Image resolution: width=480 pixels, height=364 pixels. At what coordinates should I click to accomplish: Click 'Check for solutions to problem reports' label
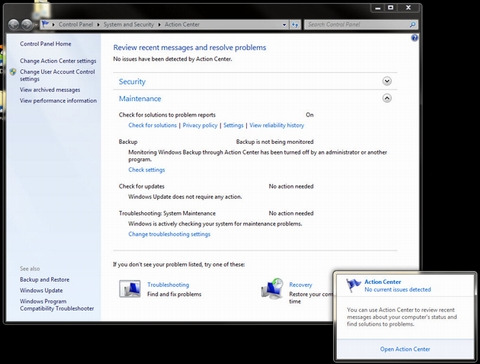click(x=167, y=115)
